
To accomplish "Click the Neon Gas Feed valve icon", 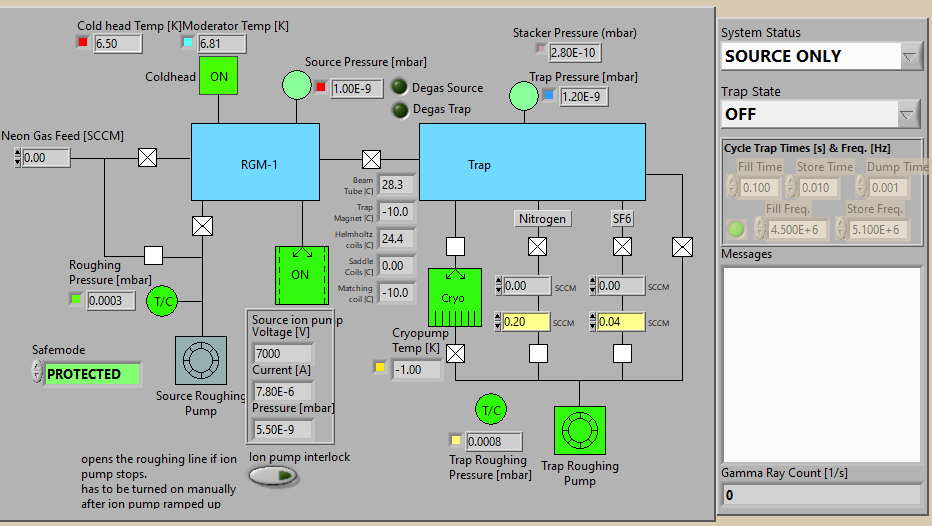I will point(147,158).
